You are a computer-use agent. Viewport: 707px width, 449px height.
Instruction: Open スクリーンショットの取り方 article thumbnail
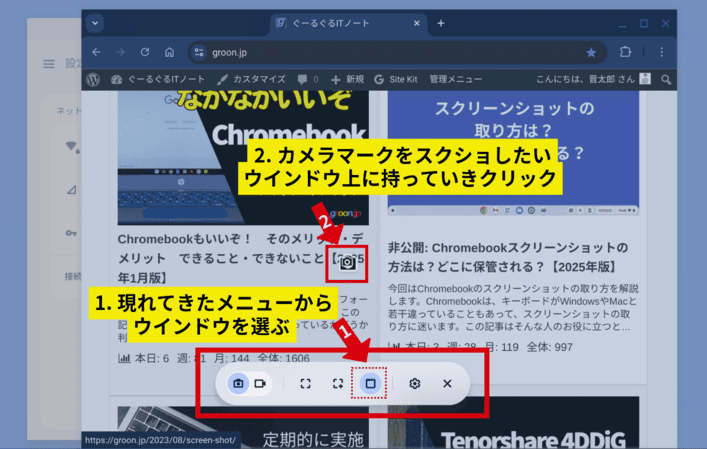[513, 153]
